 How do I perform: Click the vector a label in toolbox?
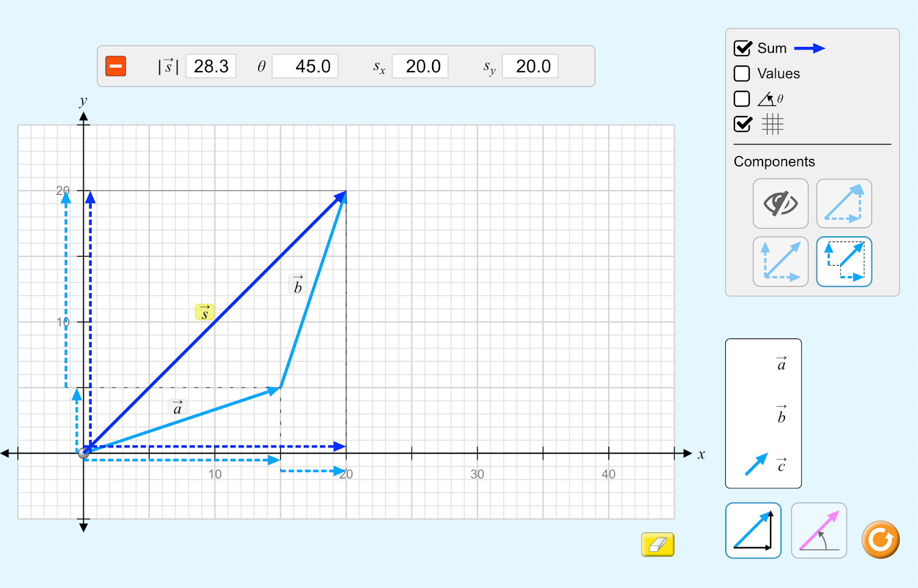click(x=781, y=364)
